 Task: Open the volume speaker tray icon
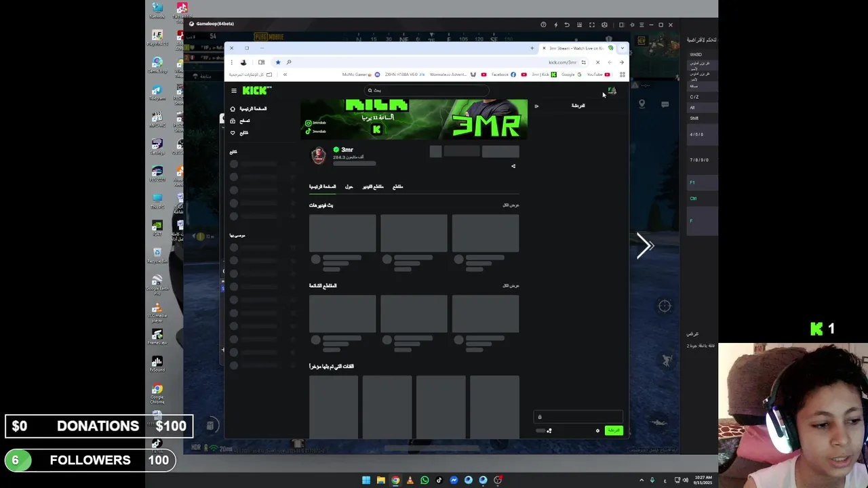point(685,480)
